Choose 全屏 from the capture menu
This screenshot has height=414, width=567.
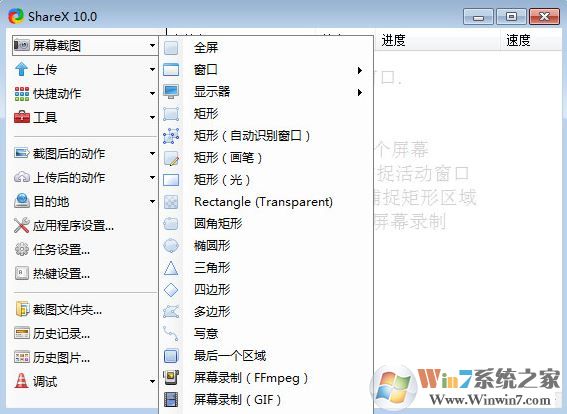[267, 47]
